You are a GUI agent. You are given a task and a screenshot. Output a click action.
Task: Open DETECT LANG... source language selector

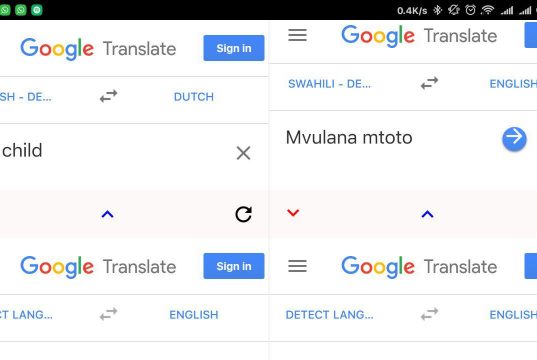tap(329, 315)
